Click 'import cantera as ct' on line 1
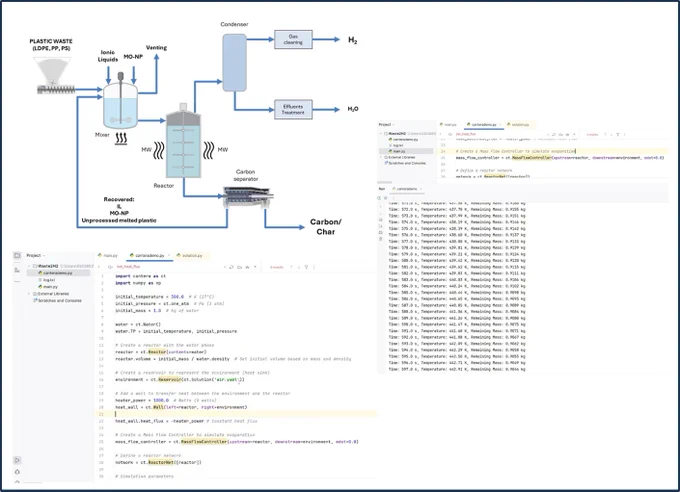 (x=141, y=276)
